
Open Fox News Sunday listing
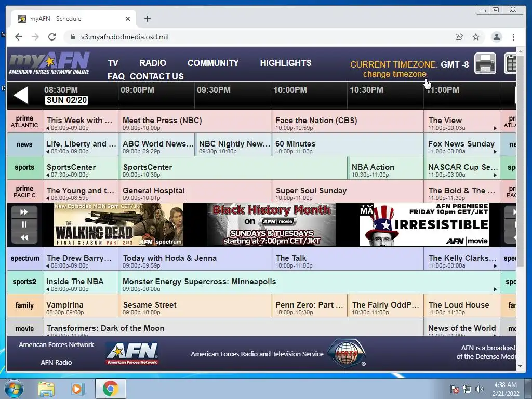tap(462, 144)
